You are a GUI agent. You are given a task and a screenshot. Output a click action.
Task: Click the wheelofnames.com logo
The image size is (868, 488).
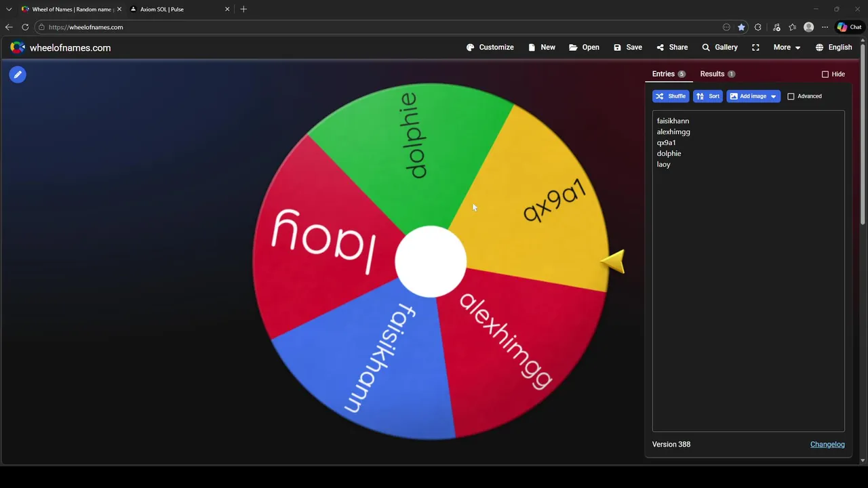coord(60,47)
